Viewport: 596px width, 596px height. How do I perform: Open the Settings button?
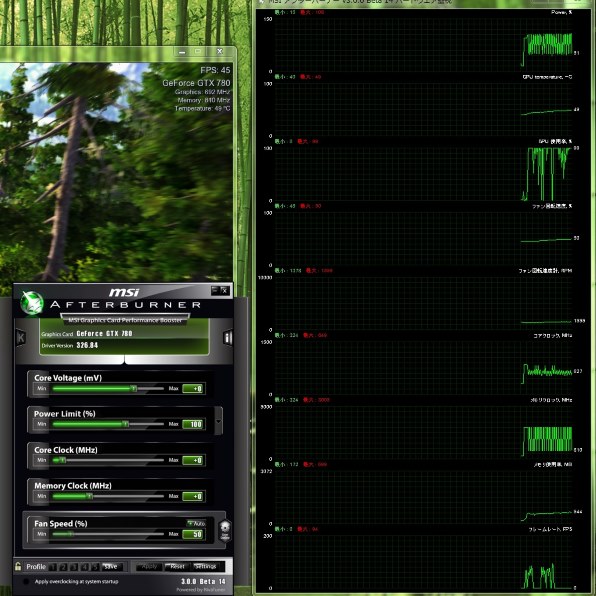click(x=206, y=567)
